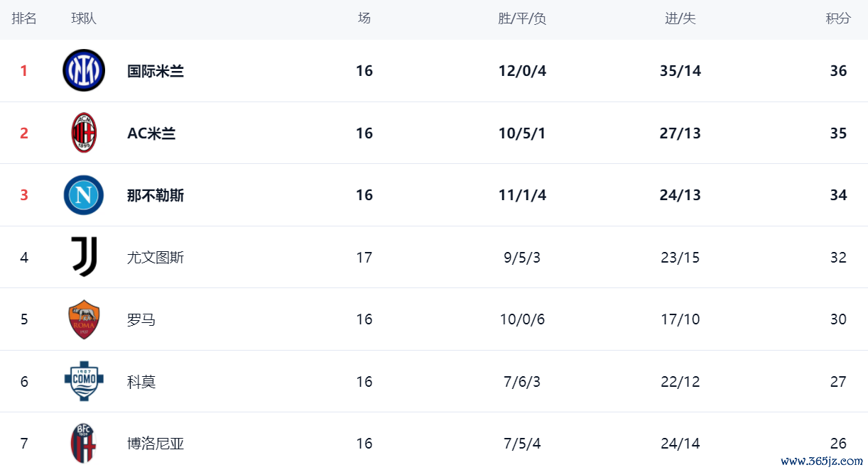This screenshot has width=868, height=472.
Task: Click the 积分 column header
Action: click(x=838, y=18)
